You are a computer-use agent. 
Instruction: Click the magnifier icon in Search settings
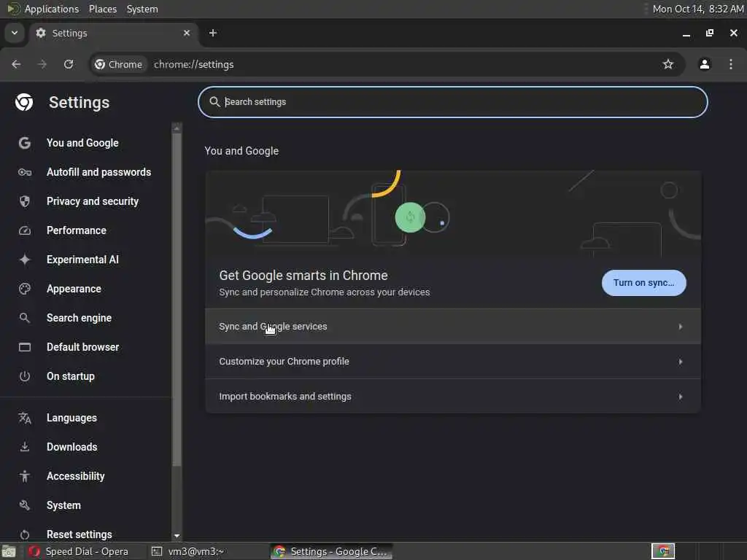coord(215,102)
